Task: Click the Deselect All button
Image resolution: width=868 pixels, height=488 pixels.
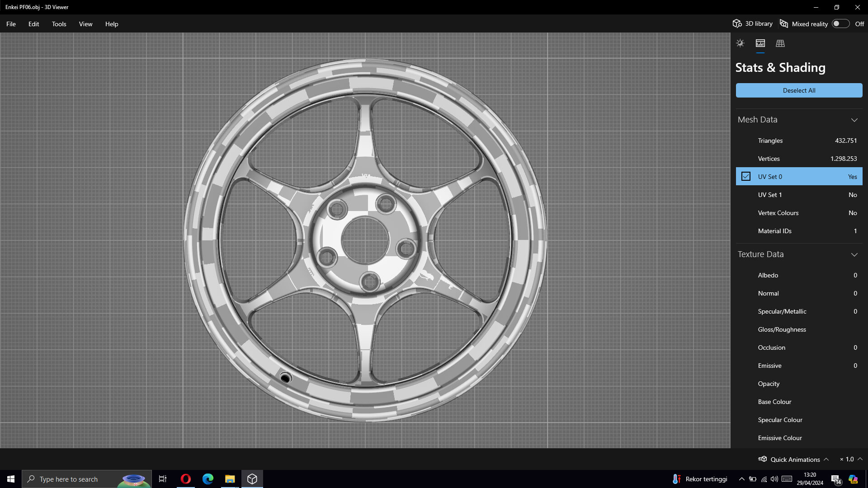Action: [x=799, y=90]
